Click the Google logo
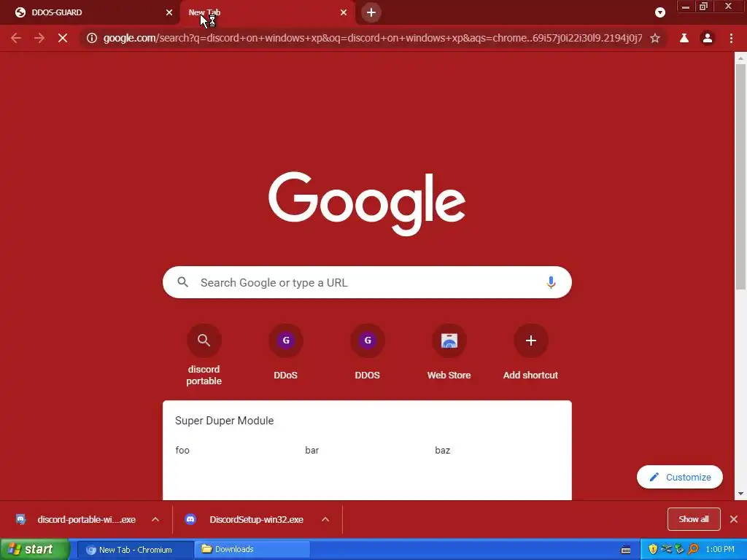The height and width of the screenshot is (560, 747). (367, 203)
